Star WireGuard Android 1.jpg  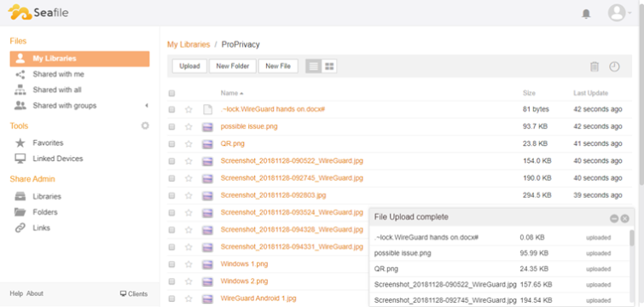(x=189, y=298)
